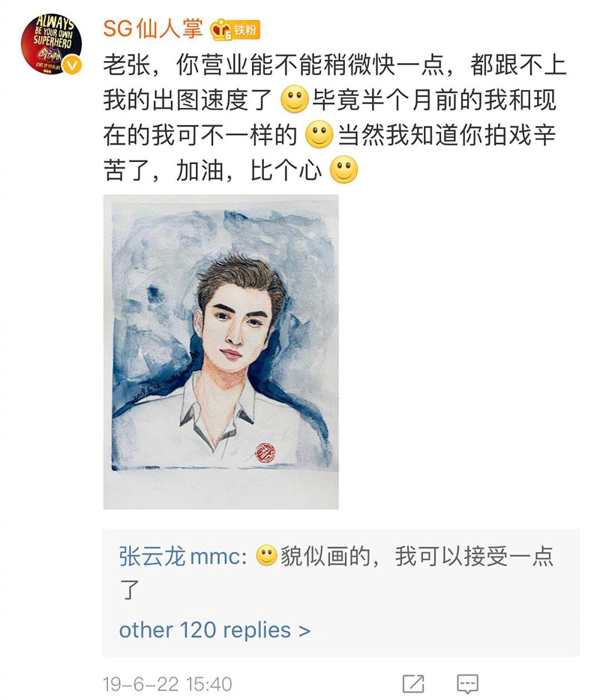
Task: Click the chevron arrow after replies
Action: click(x=304, y=631)
